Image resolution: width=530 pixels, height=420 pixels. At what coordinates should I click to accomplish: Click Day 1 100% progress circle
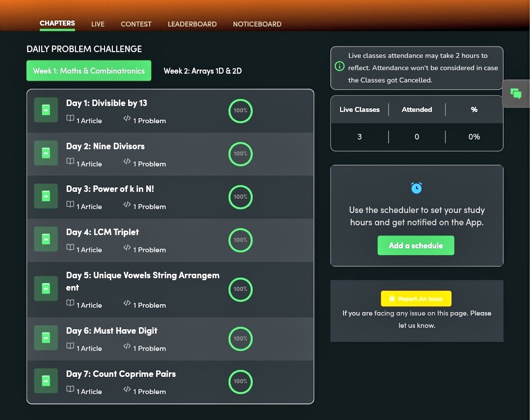[240, 111]
